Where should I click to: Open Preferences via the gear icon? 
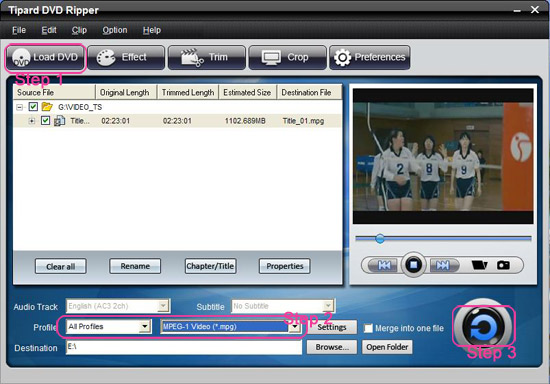click(x=369, y=58)
